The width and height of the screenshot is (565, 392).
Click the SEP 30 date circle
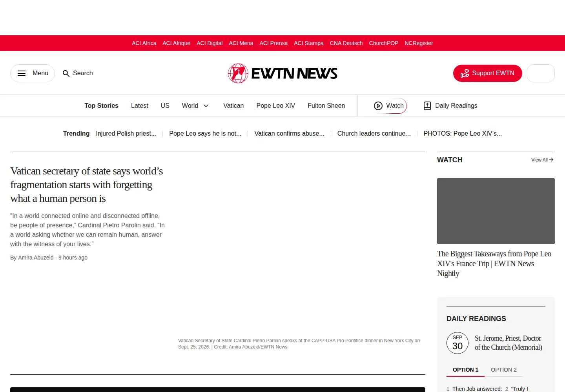pyautogui.click(x=457, y=343)
